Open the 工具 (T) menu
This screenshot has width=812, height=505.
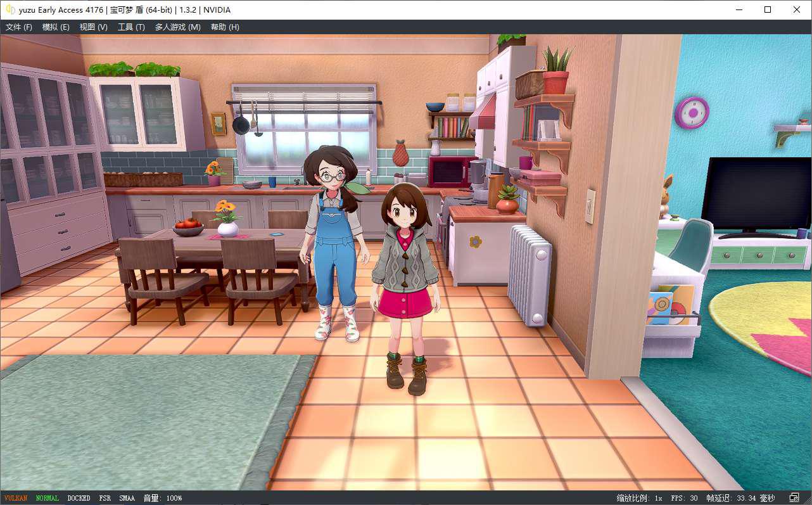(131, 27)
